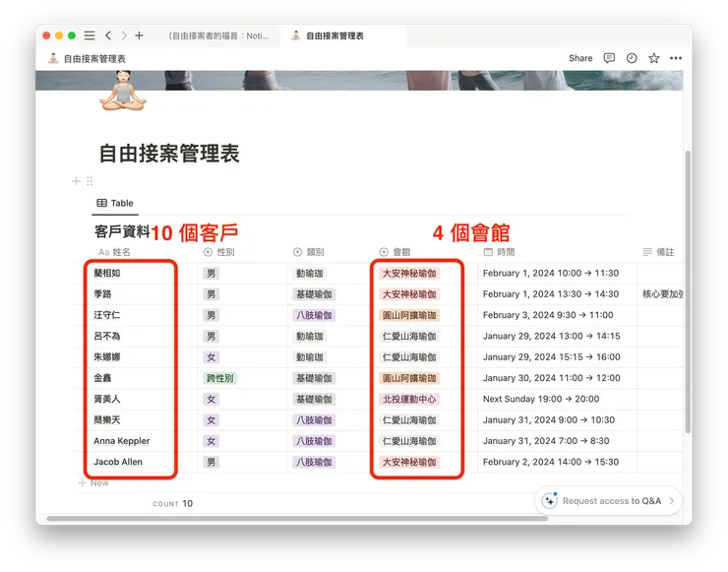
Task: Click 八肢瑜伽 tag in 汪守仁 row
Action: pyautogui.click(x=315, y=315)
